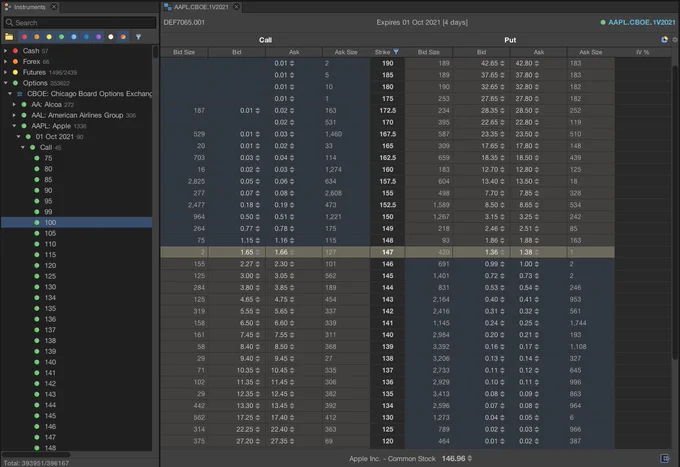Collapse the AAPL: Apple node
The width and height of the screenshot is (680, 467).
tap(14, 126)
